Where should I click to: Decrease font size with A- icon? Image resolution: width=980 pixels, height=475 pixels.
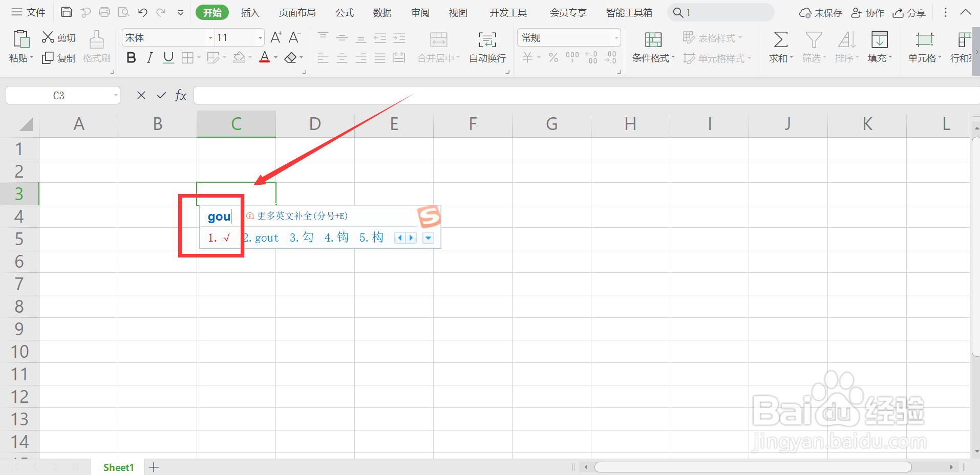click(x=294, y=37)
